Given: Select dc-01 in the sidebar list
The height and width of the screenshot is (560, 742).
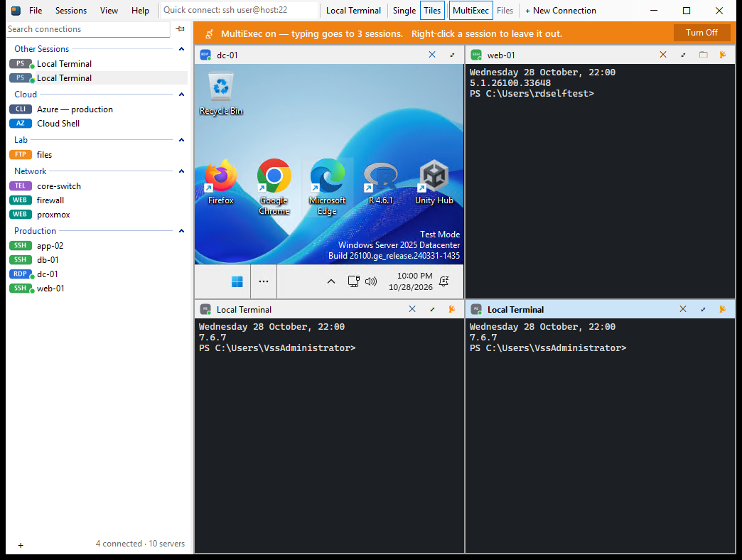Looking at the screenshot, I should click(x=97, y=274).
